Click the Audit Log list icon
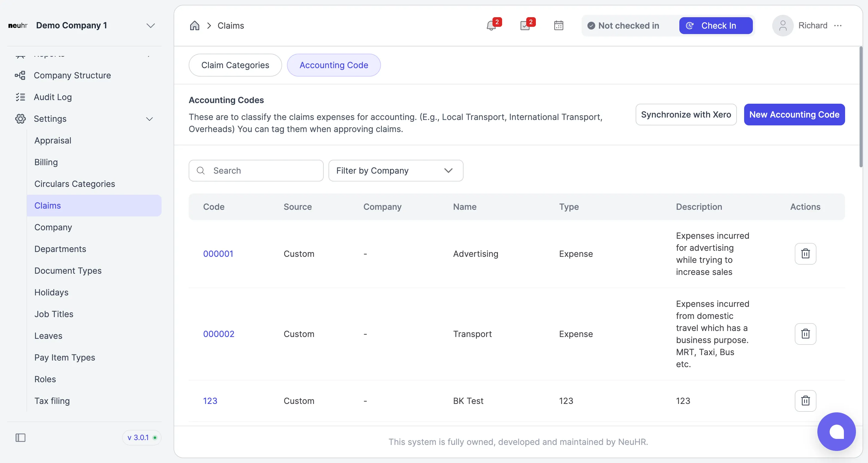 point(20,97)
